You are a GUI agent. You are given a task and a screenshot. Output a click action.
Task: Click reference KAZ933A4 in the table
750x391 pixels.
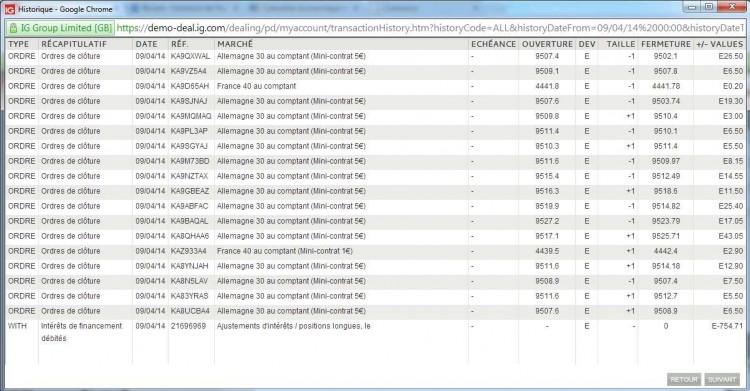[x=188, y=251]
